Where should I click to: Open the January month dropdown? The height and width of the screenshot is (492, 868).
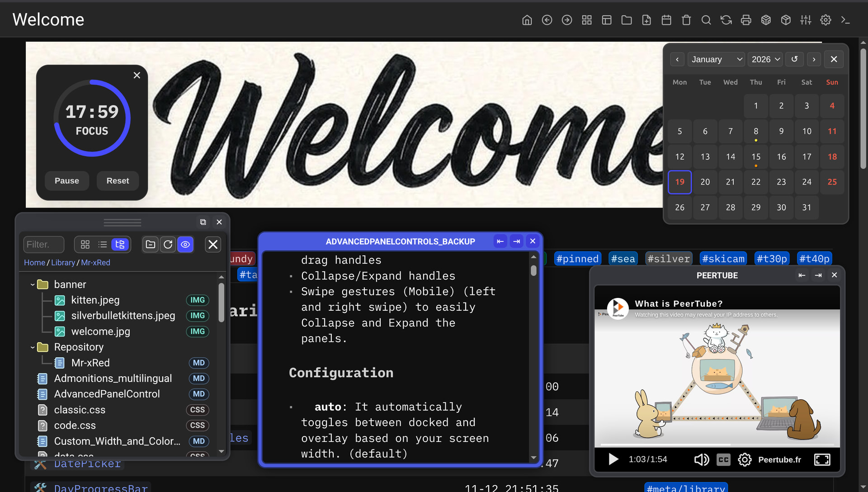pos(716,59)
